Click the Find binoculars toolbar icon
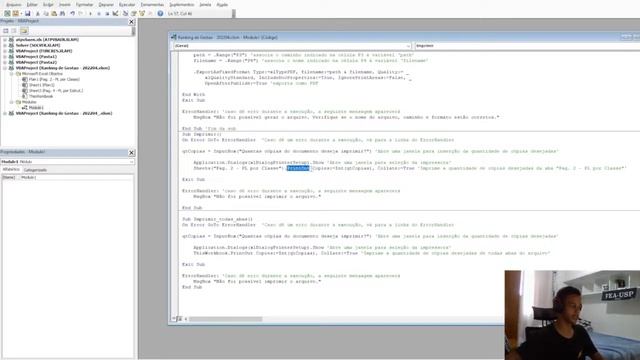640x360 pixels. [62, 13]
